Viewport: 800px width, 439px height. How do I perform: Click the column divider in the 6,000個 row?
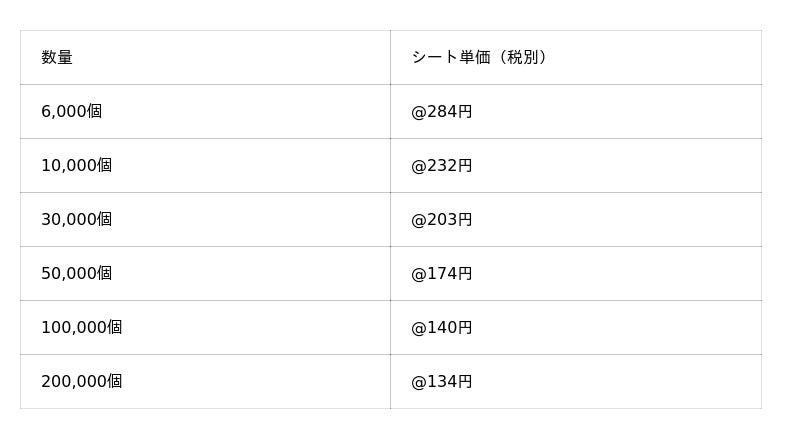pos(390,112)
